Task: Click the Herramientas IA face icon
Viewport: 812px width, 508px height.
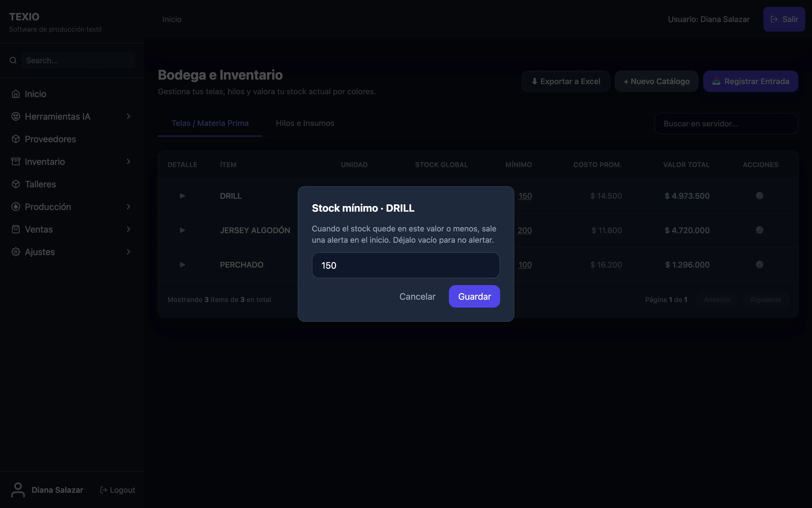Action: click(x=16, y=116)
